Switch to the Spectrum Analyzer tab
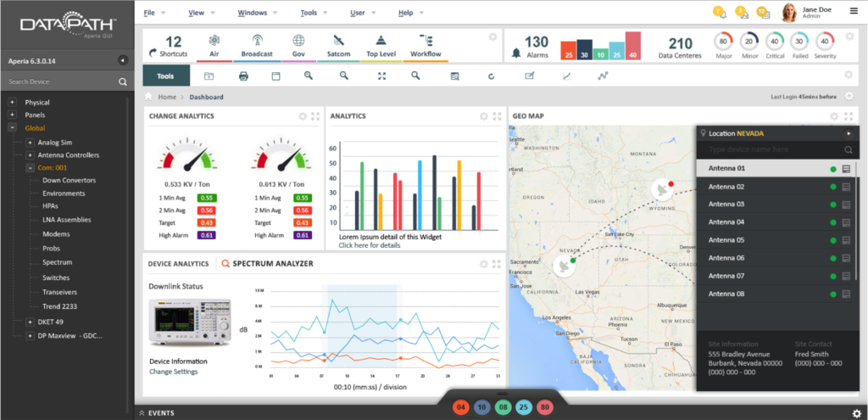 [x=266, y=264]
